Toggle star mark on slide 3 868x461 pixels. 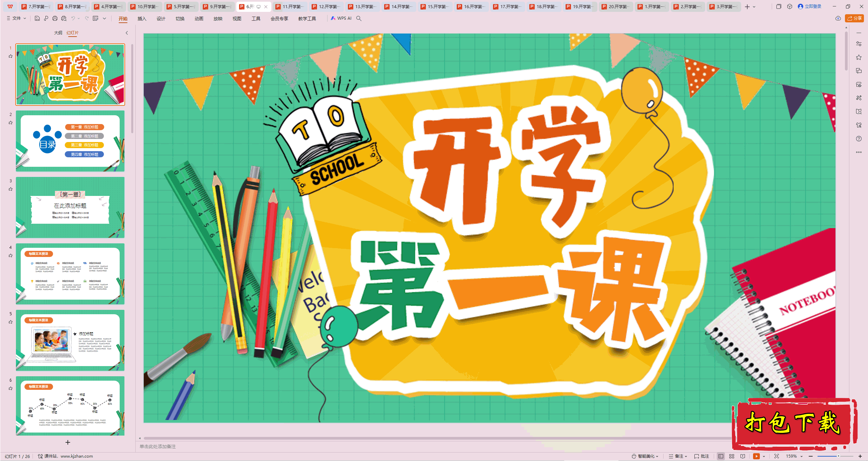point(11,189)
